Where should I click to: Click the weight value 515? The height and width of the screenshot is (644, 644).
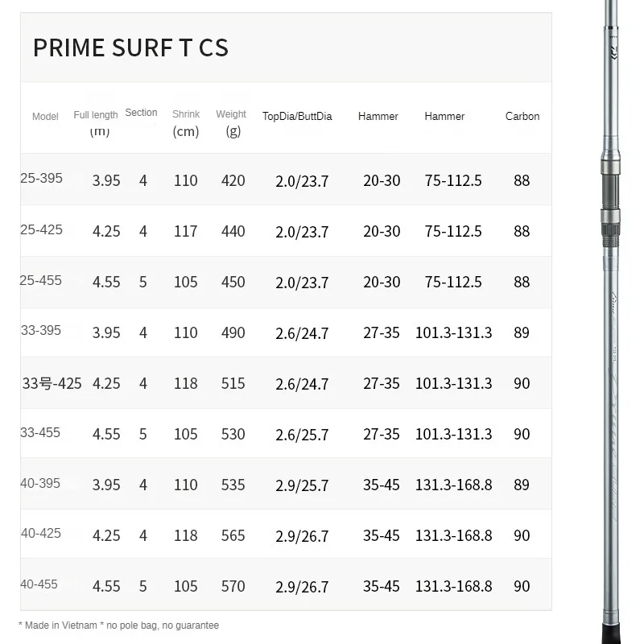pos(233,384)
